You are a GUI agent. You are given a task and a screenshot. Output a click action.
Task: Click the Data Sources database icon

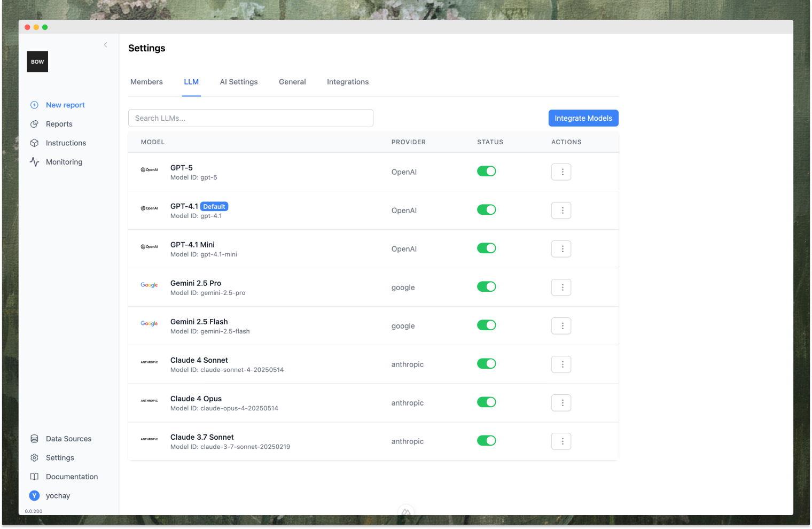pos(34,439)
